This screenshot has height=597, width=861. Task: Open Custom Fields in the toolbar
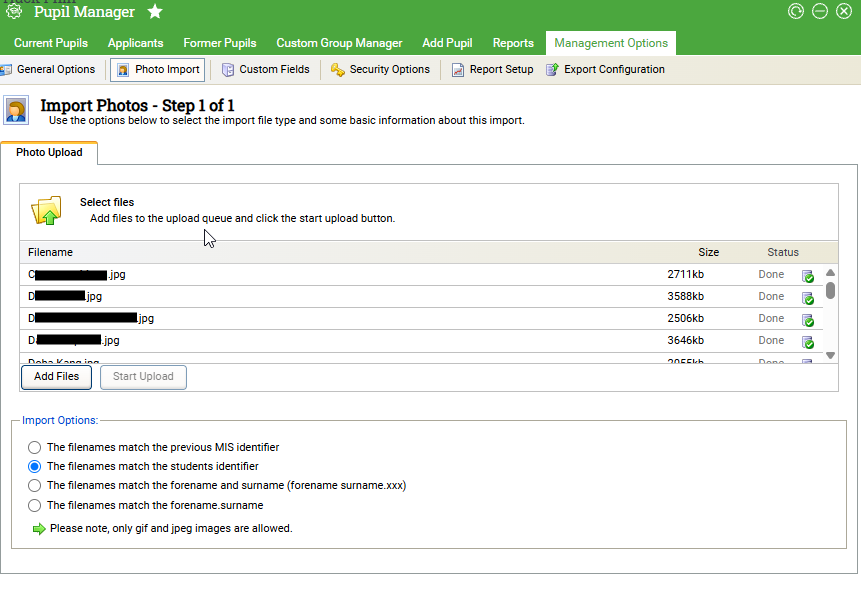tap(266, 70)
